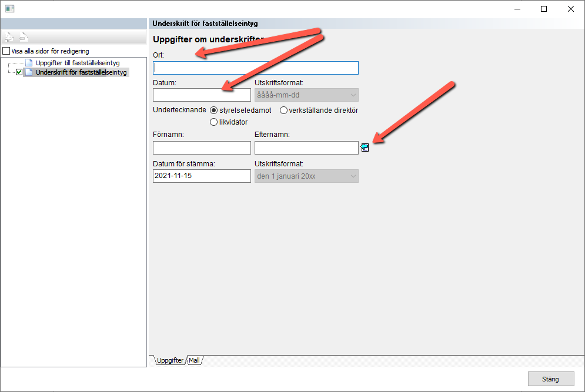The height and width of the screenshot is (392, 585).
Task: Select 'Underskrift för fastställelseintyg' in the page tree
Action: click(x=81, y=72)
